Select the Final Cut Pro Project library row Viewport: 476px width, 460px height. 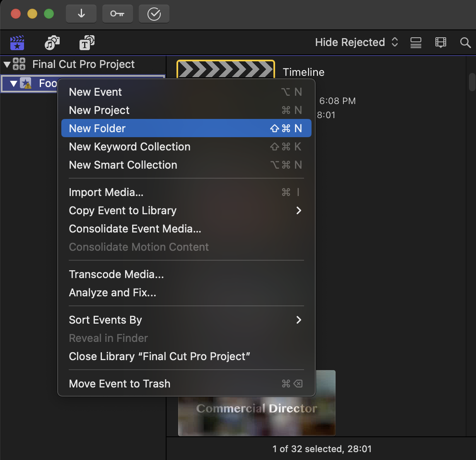click(83, 64)
